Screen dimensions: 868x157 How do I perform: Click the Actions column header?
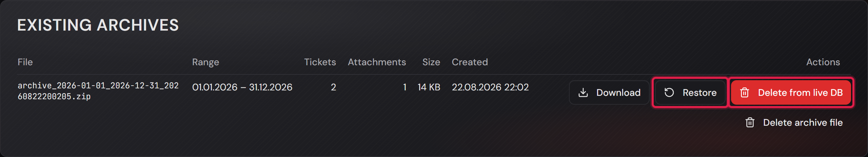[823, 62]
